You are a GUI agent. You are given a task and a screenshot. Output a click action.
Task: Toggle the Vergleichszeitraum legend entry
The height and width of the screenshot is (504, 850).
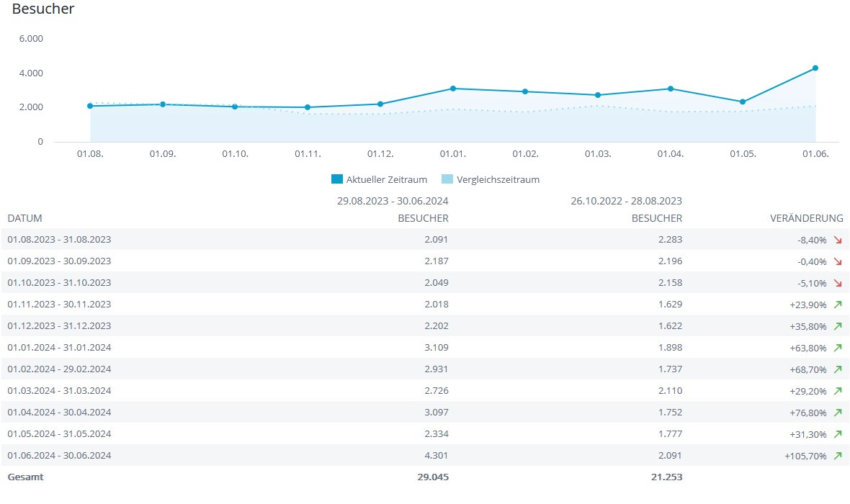point(498,180)
